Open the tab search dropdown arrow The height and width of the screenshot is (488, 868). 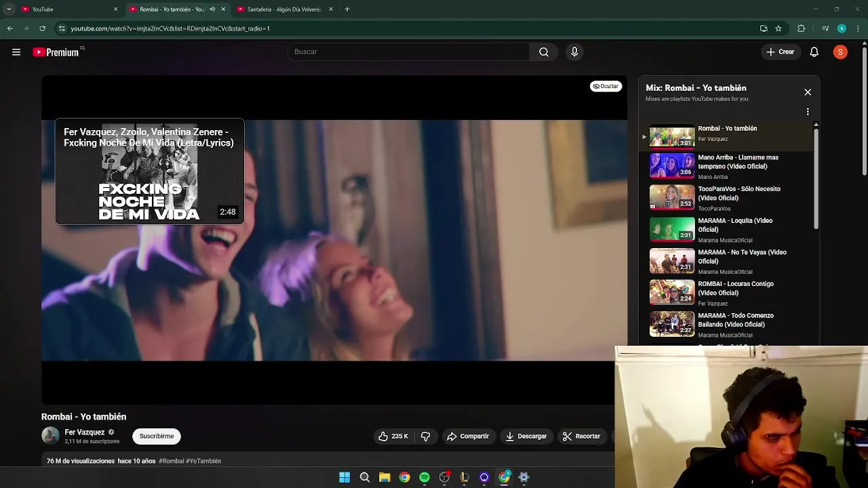click(x=9, y=9)
